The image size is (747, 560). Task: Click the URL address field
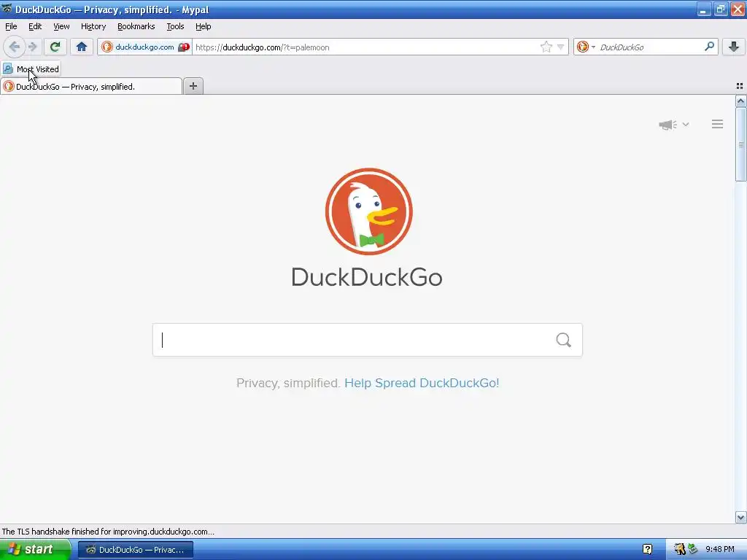pyautogui.click(x=365, y=47)
